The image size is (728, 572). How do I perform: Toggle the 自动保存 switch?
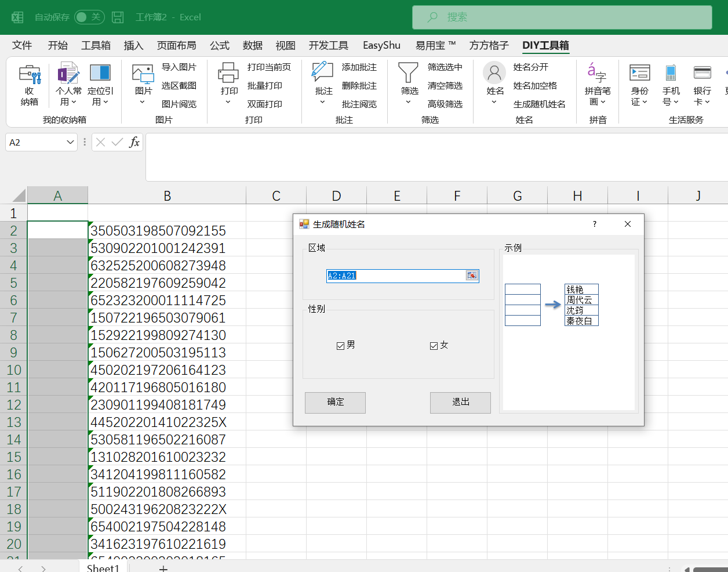point(89,17)
